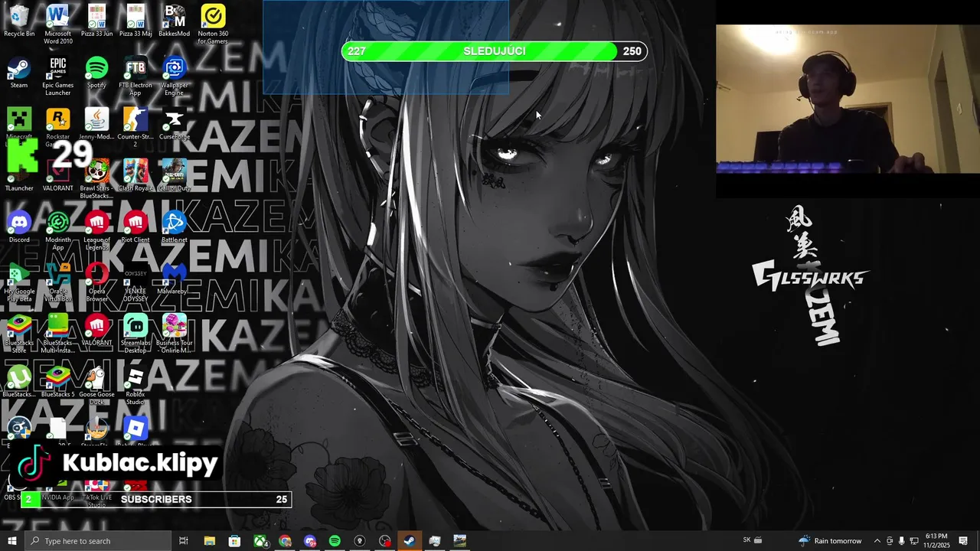Viewport: 980px width, 551px height.
Task: Launch the FTB Electron App
Action: pyautogui.click(x=136, y=76)
